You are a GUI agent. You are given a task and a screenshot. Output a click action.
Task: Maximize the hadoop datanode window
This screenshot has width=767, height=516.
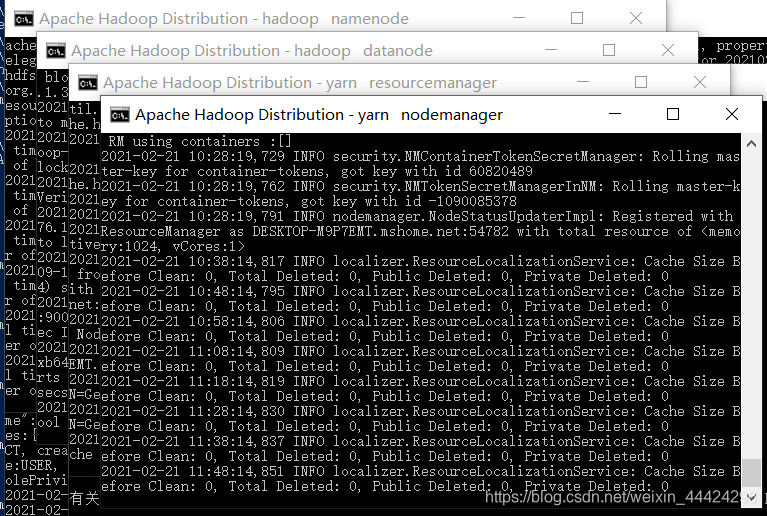(x=609, y=50)
